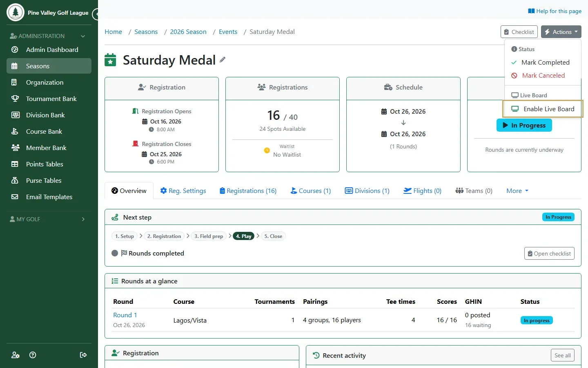Select the Overview tab
Screen dimensions: 588x368
point(129,191)
